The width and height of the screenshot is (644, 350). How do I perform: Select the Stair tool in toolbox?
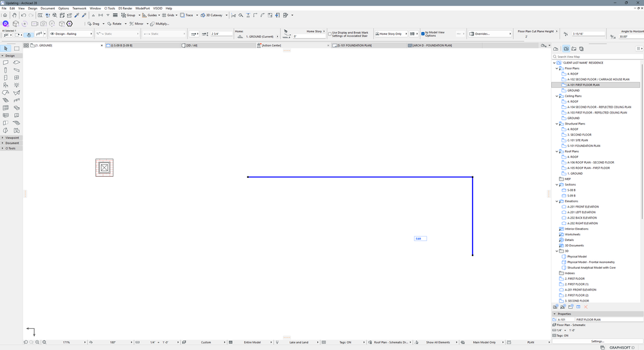6,101
